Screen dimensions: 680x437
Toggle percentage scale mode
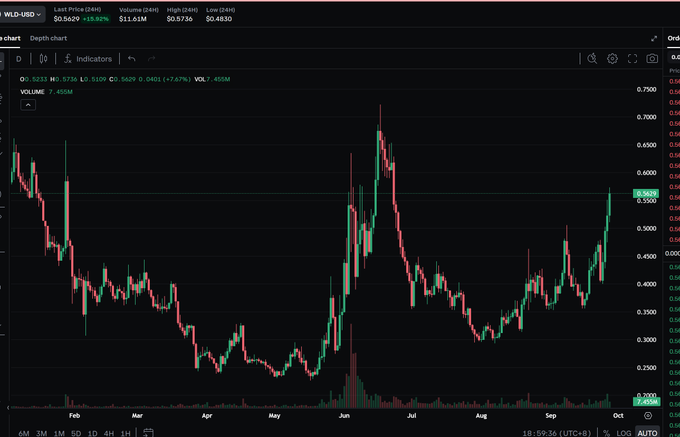coord(606,433)
